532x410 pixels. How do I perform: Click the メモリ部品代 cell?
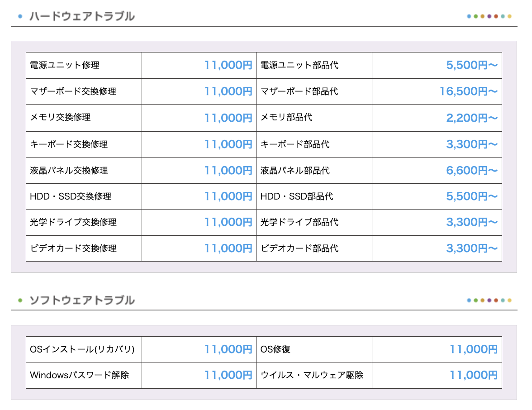(286, 118)
